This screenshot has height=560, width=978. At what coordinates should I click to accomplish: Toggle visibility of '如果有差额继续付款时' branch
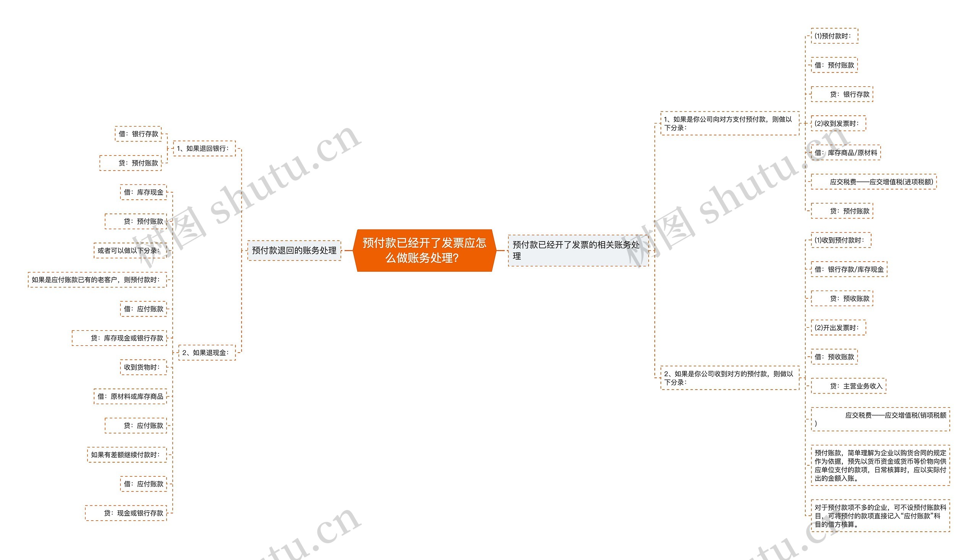(x=124, y=451)
